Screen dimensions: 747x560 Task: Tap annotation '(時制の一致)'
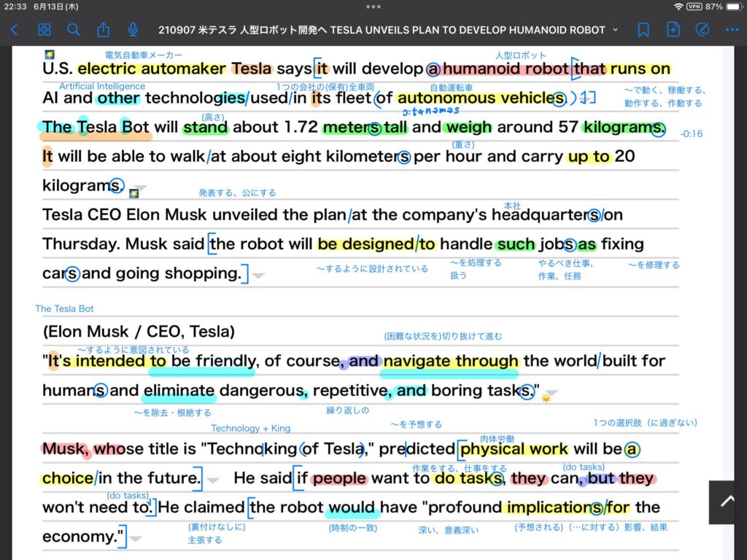(353, 528)
